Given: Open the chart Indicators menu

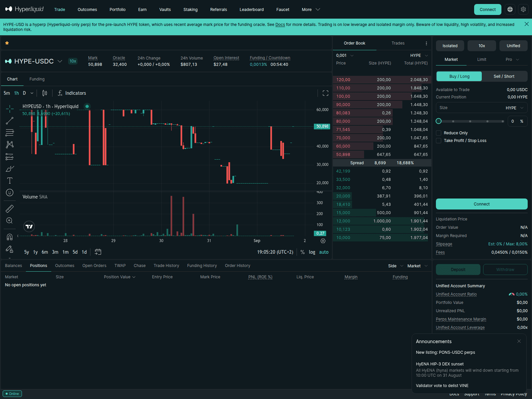Looking at the screenshot, I should pyautogui.click(x=72, y=93).
